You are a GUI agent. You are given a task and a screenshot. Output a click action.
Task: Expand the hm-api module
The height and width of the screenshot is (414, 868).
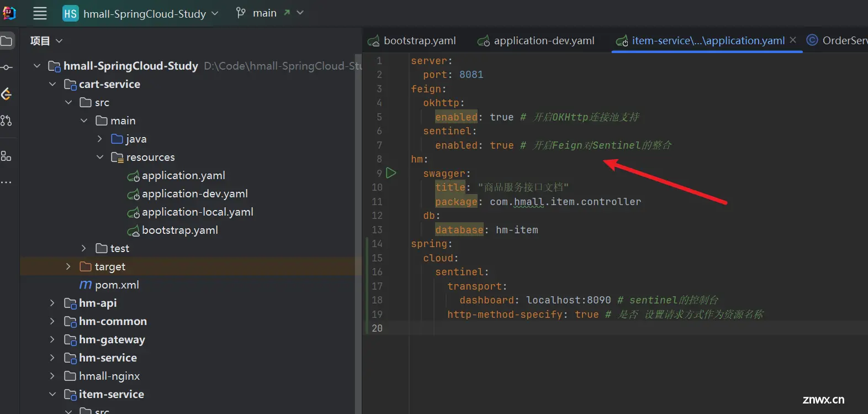(x=52, y=303)
